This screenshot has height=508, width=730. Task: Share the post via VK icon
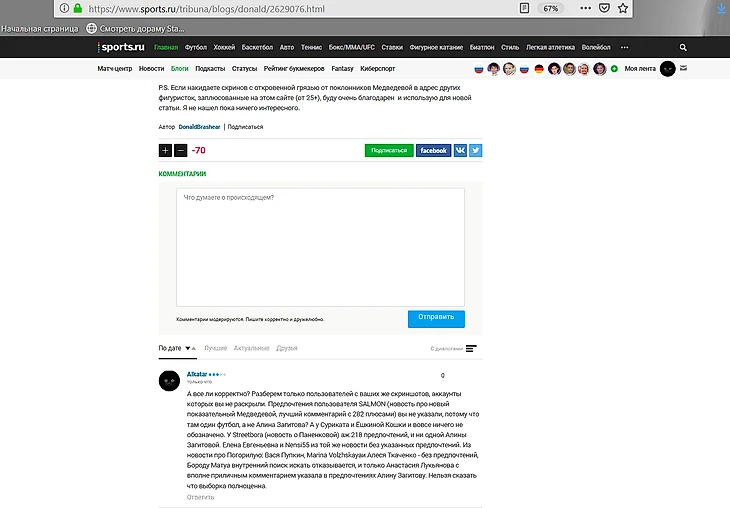tap(460, 150)
